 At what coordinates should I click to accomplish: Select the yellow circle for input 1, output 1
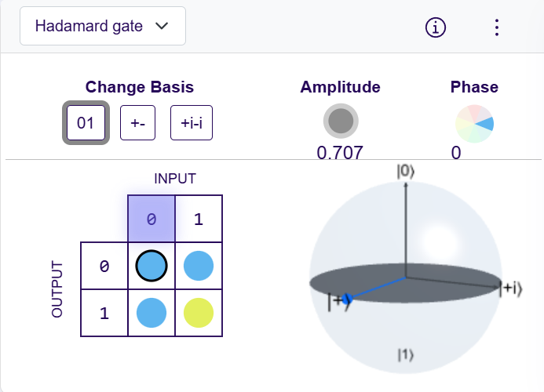pyautogui.click(x=199, y=314)
